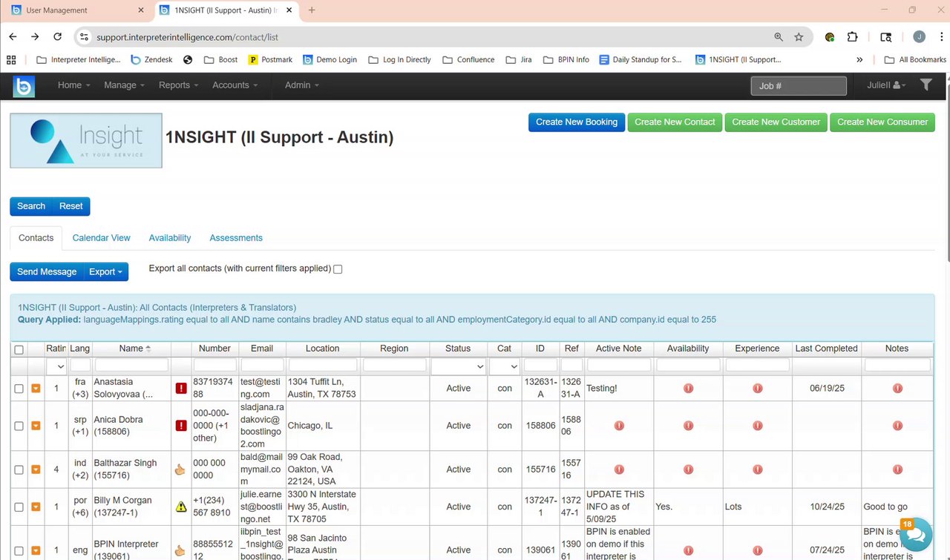Go back with the browser back arrow

tap(13, 37)
